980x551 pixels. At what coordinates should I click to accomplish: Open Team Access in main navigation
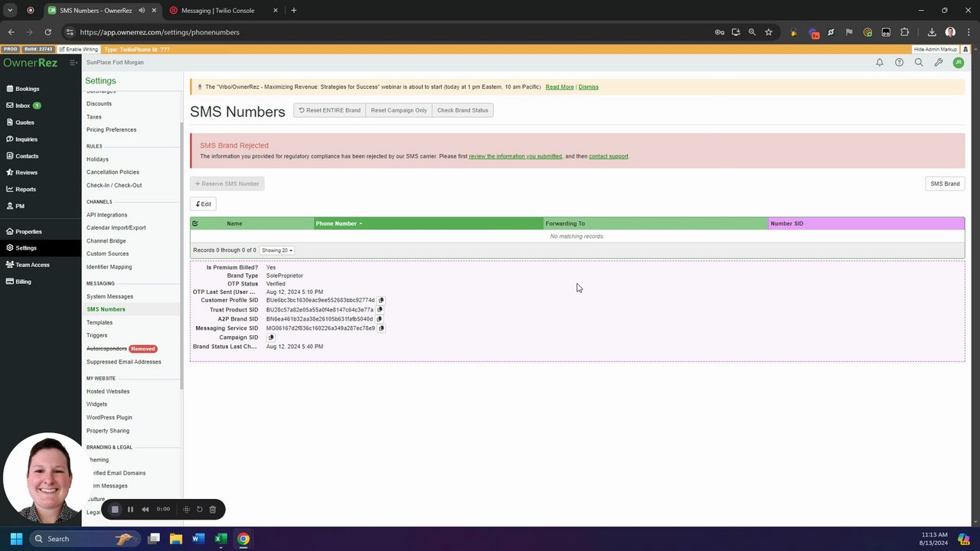click(32, 265)
